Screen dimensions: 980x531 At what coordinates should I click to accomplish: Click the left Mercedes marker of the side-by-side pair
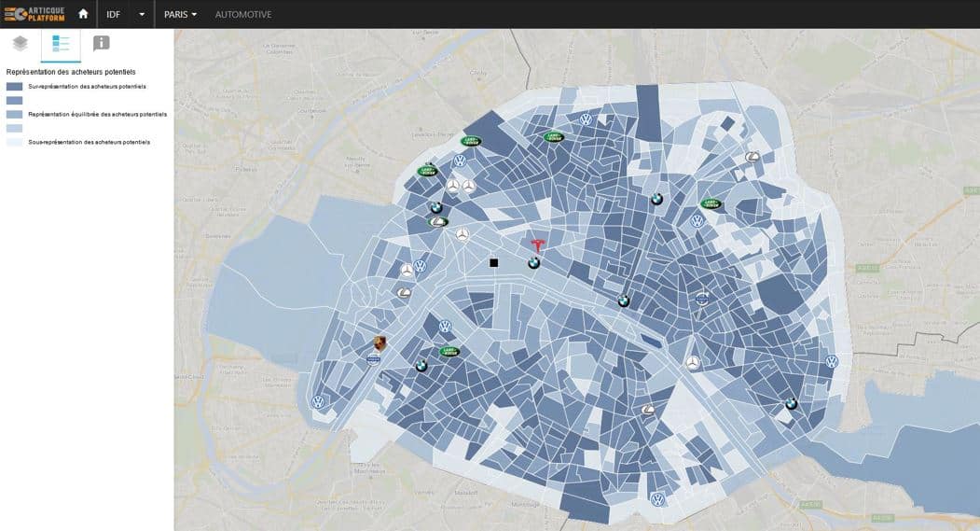(453, 186)
